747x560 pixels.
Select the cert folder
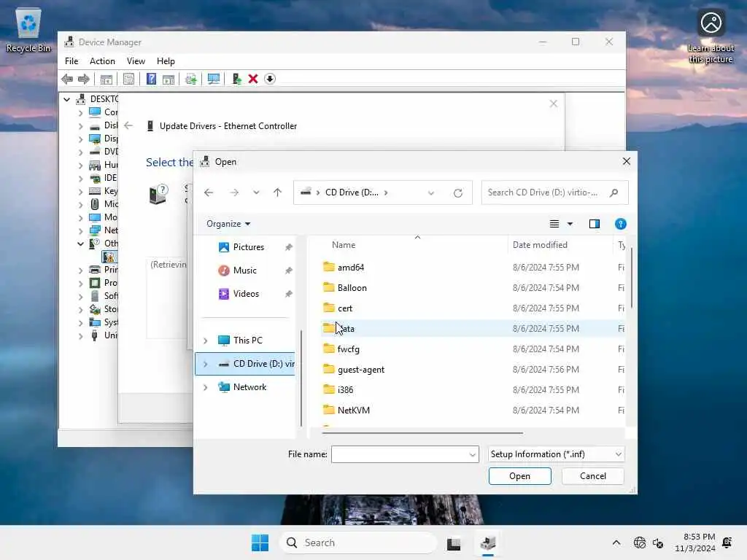pos(345,308)
